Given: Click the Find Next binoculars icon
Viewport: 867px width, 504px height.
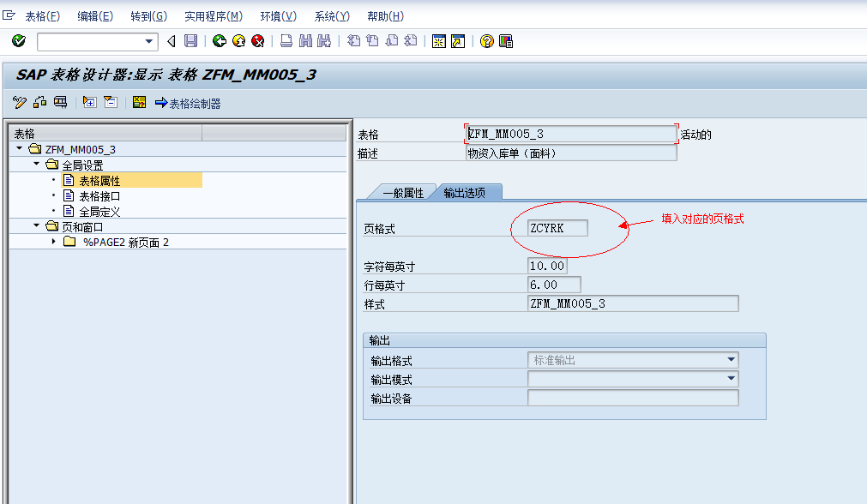Looking at the screenshot, I should pyautogui.click(x=324, y=41).
